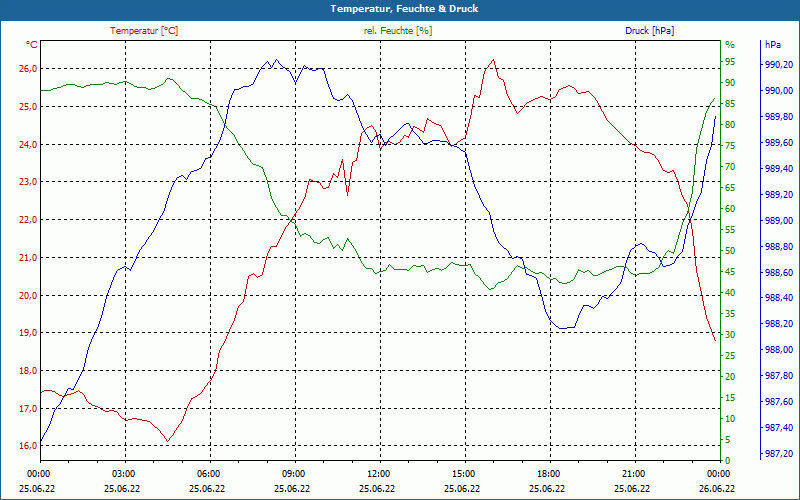Click the '09:00' time axis label
This screenshot has height=500, width=800.
click(292, 473)
